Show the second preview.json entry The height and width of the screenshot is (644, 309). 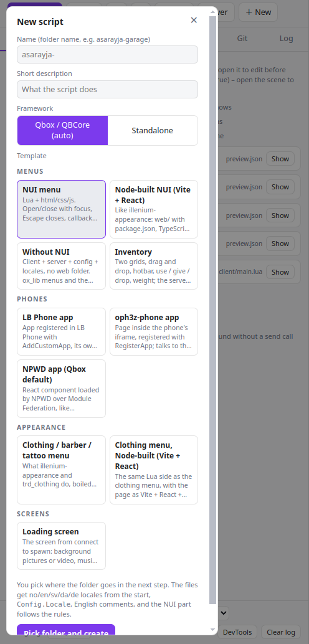click(280, 187)
